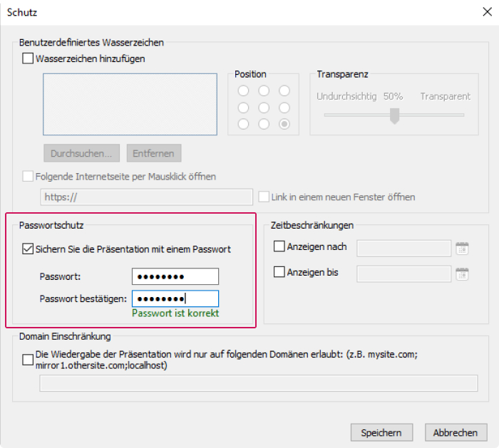Enable Wasserzeichen hinzufügen checkbox
Screen dimensions: 499x448
(28, 58)
